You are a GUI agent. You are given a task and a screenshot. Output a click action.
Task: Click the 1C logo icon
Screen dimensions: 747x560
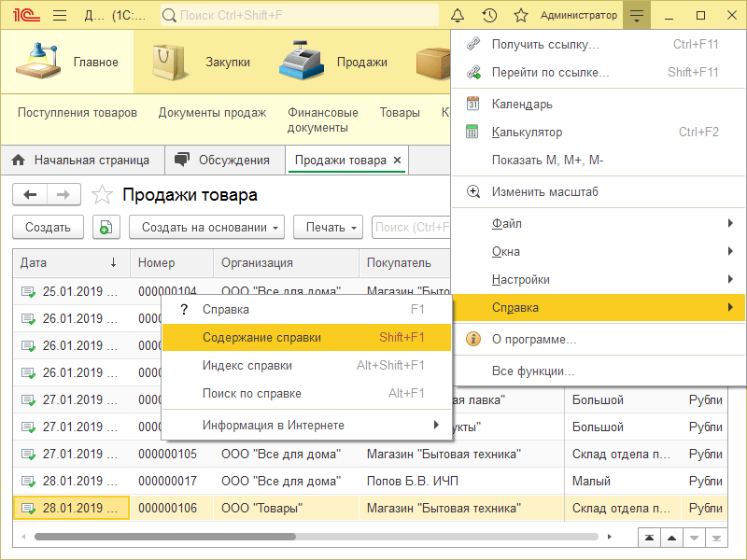click(26, 15)
